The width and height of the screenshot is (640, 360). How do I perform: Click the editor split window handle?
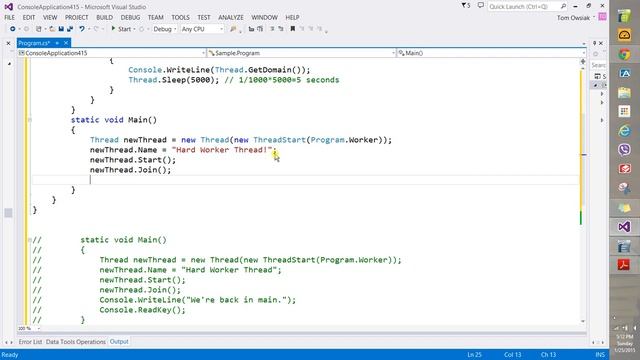point(583,61)
